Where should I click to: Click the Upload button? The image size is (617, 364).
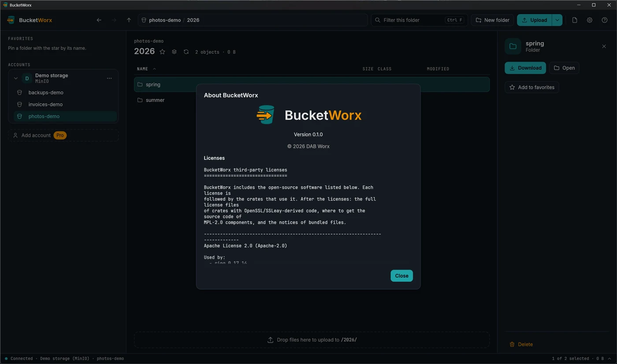click(x=535, y=20)
